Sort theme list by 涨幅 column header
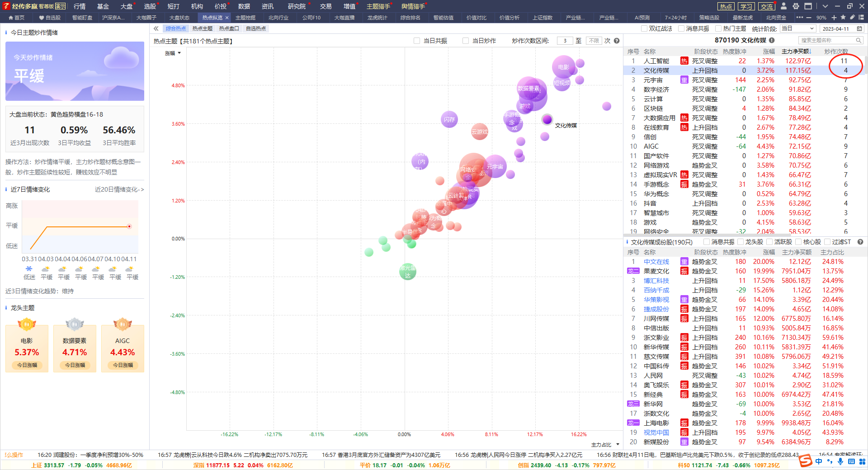Viewport: 868px width, 470px height. 769,52
